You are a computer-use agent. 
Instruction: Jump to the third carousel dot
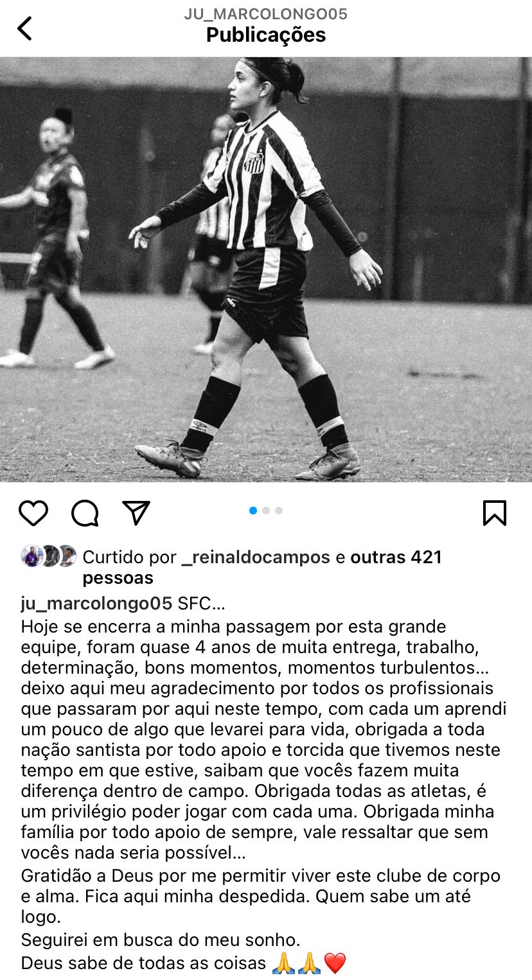(279, 511)
